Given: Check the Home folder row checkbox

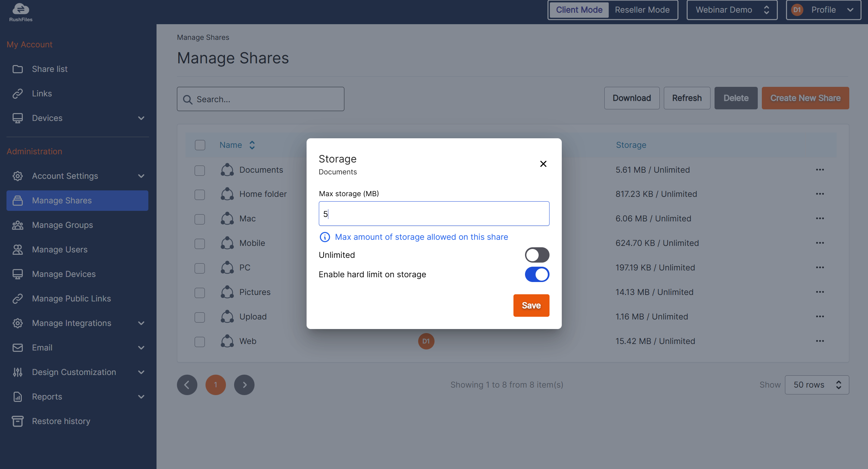Looking at the screenshot, I should point(200,194).
